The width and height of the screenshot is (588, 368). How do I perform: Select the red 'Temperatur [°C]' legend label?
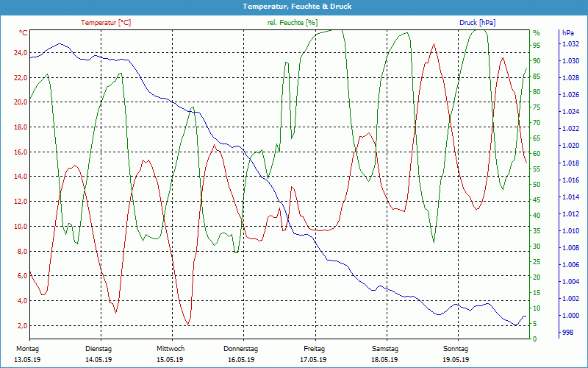pos(106,23)
